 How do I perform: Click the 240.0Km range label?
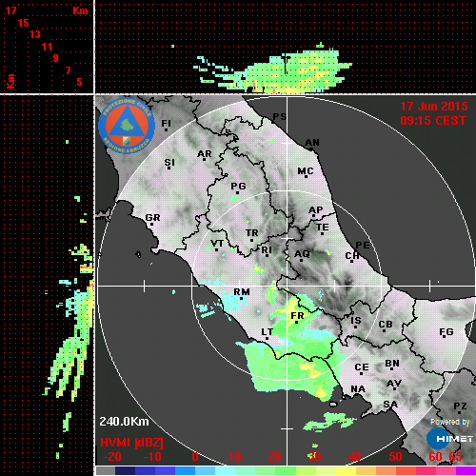(x=124, y=422)
